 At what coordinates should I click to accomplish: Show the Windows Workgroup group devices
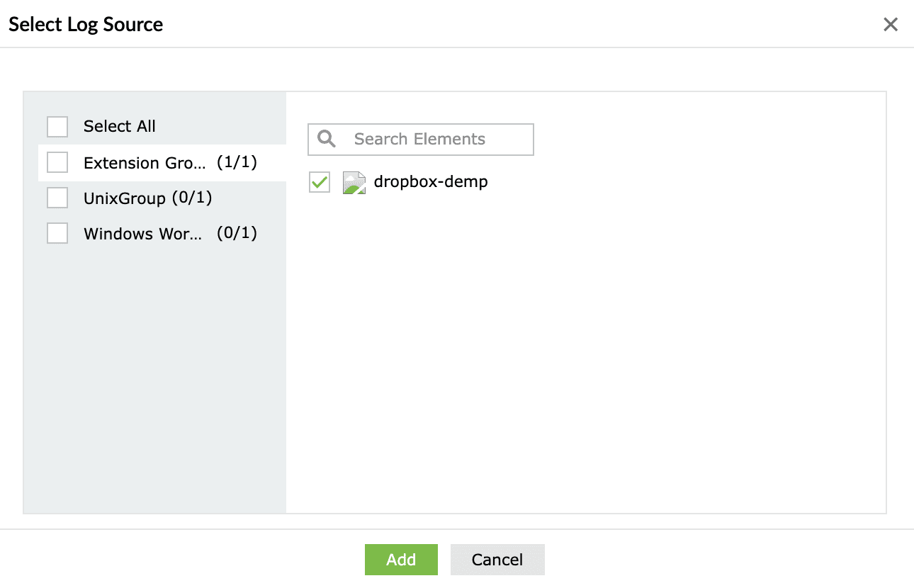pyautogui.click(x=142, y=234)
